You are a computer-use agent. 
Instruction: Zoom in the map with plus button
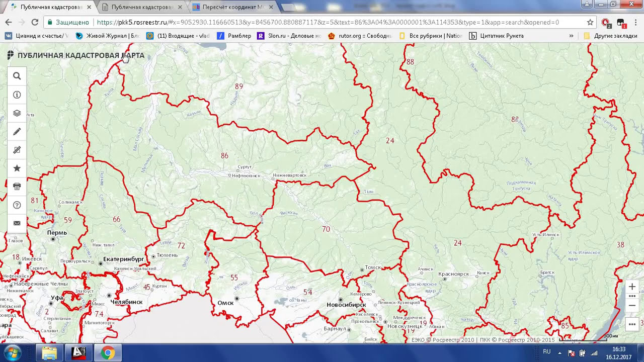[x=632, y=287]
